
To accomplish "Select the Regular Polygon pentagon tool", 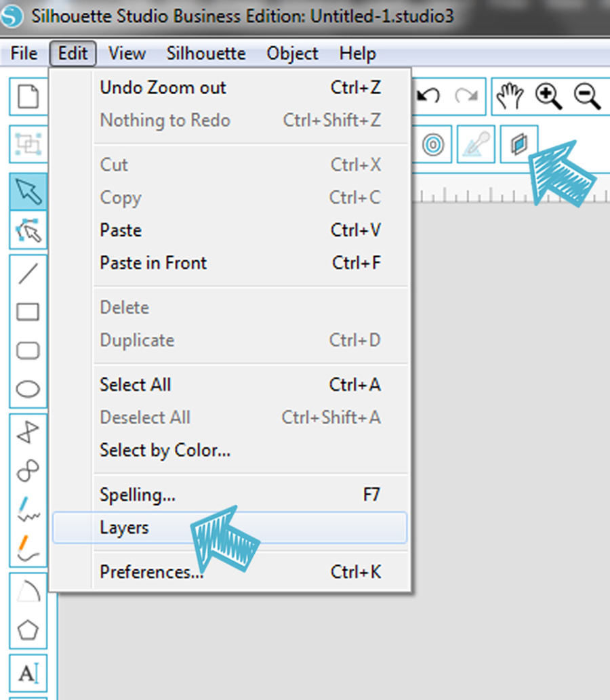I will click(x=28, y=630).
